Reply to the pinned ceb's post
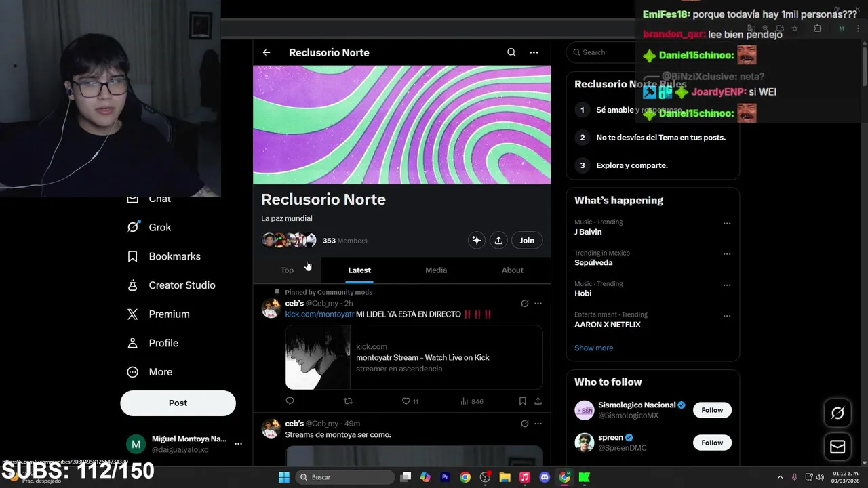Viewport: 868px width, 488px height. coord(290,401)
